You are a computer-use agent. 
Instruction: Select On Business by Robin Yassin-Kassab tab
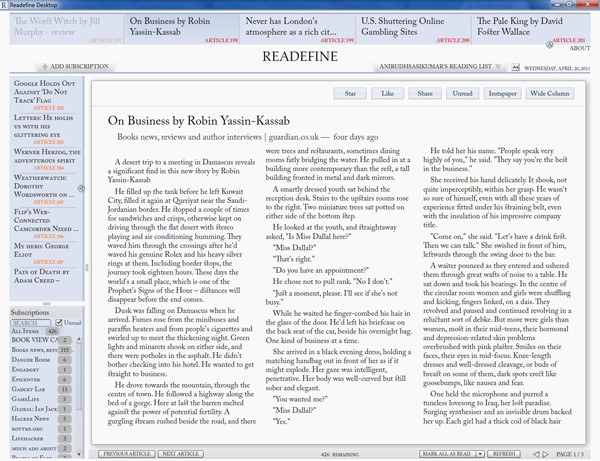tap(182, 29)
